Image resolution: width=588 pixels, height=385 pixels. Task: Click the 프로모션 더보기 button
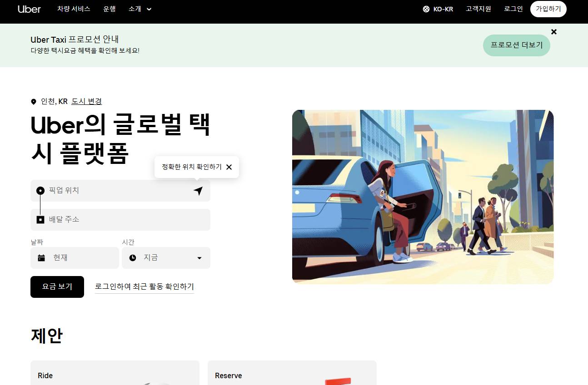click(x=516, y=45)
